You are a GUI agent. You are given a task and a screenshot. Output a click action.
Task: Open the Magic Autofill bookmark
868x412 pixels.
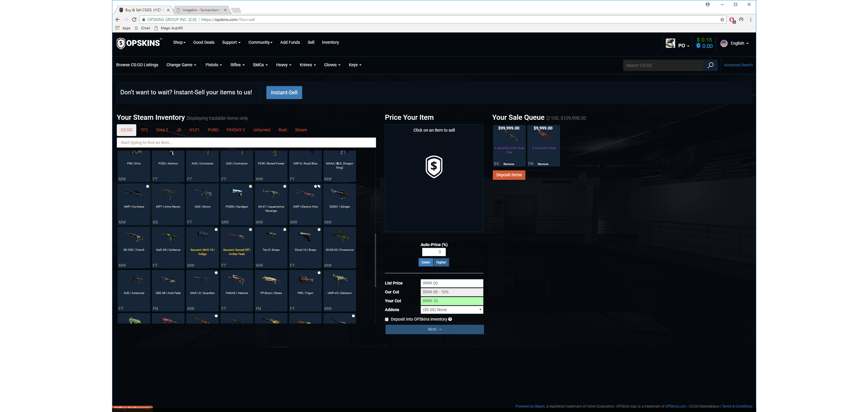169,28
